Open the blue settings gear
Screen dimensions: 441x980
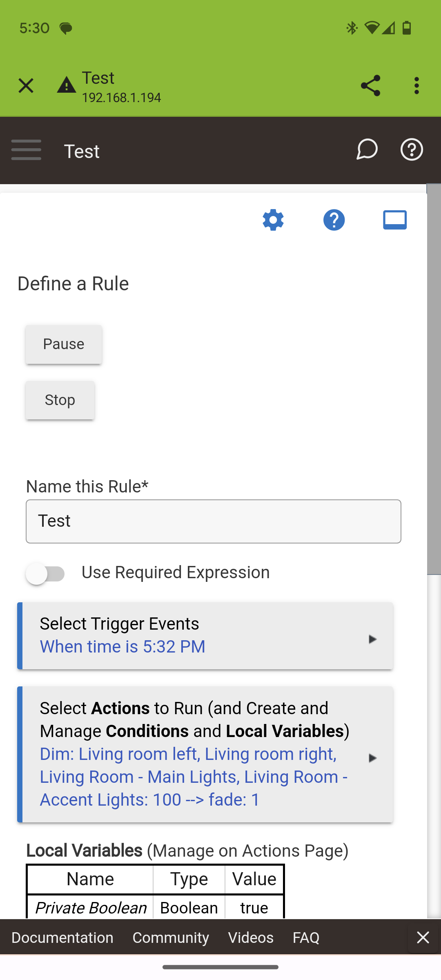click(273, 220)
